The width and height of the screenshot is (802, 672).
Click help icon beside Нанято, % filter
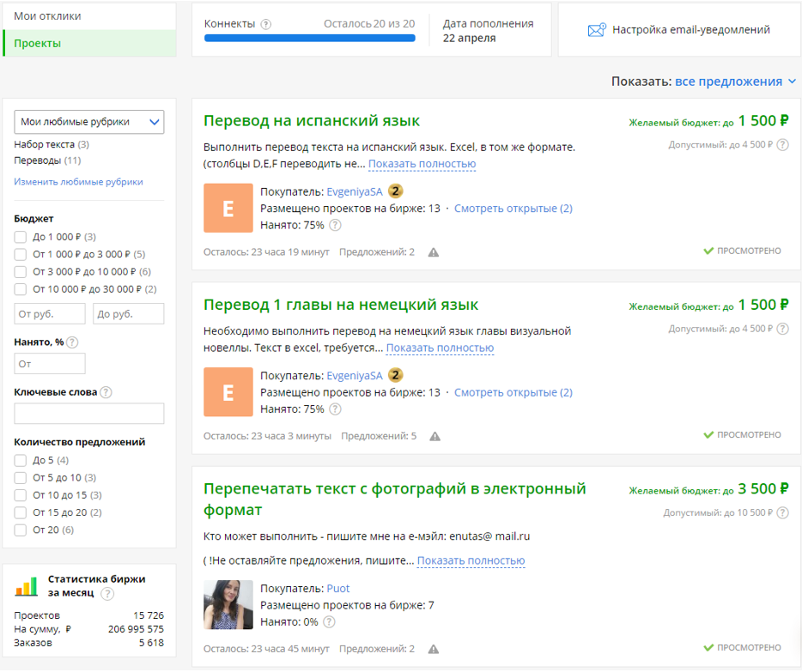click(x=73, y=342)
